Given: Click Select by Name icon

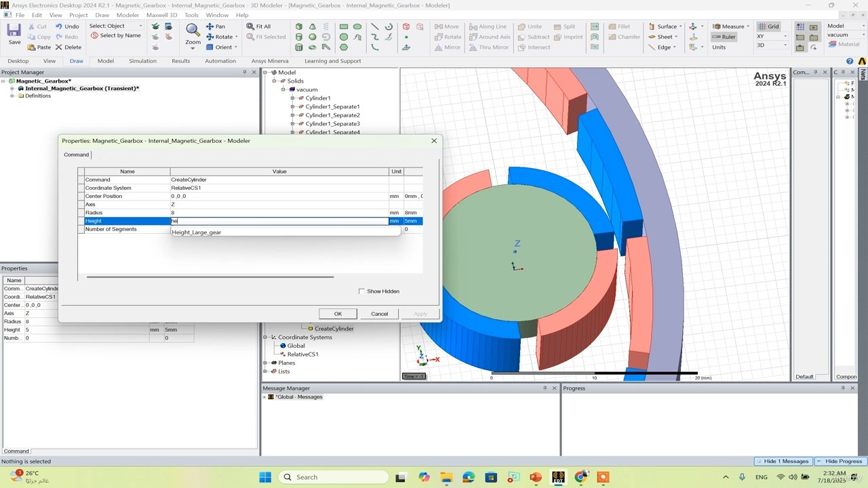Looking at the screenshot, I should (x=94, y=35).
